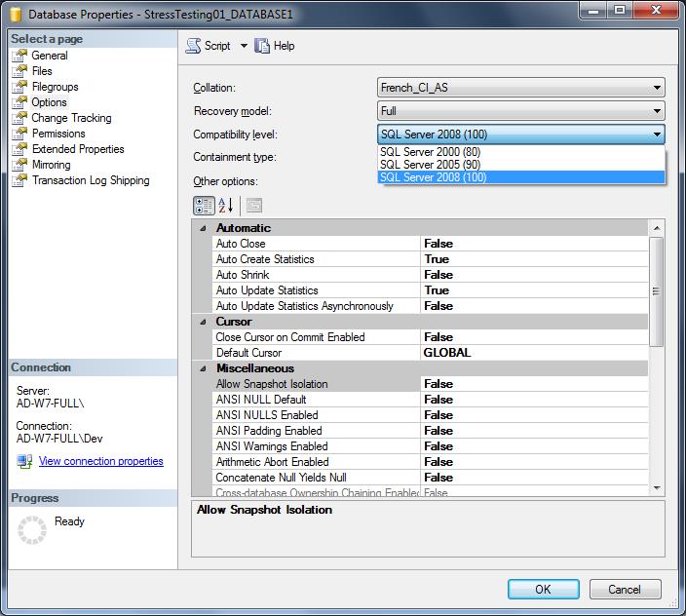Click the Cancel button
This screenshot has height=616, width=686.
(x=625, y=590)
